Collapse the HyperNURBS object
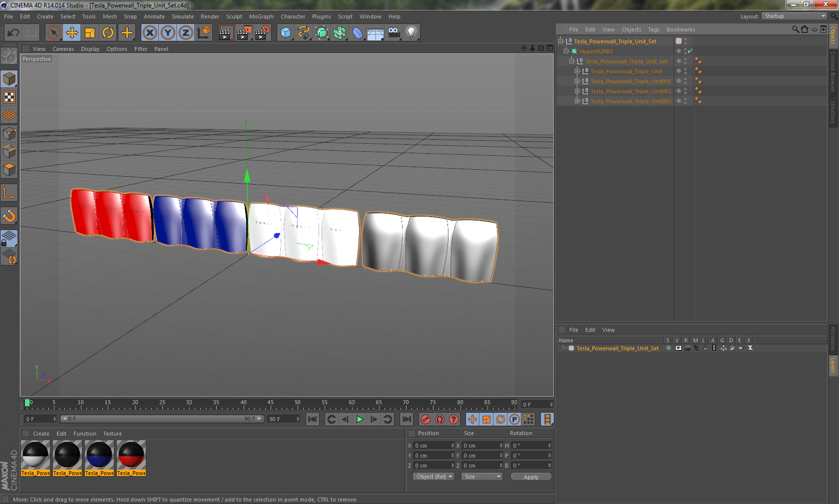Screen dimensions: 839x504 tap(566, 51)
